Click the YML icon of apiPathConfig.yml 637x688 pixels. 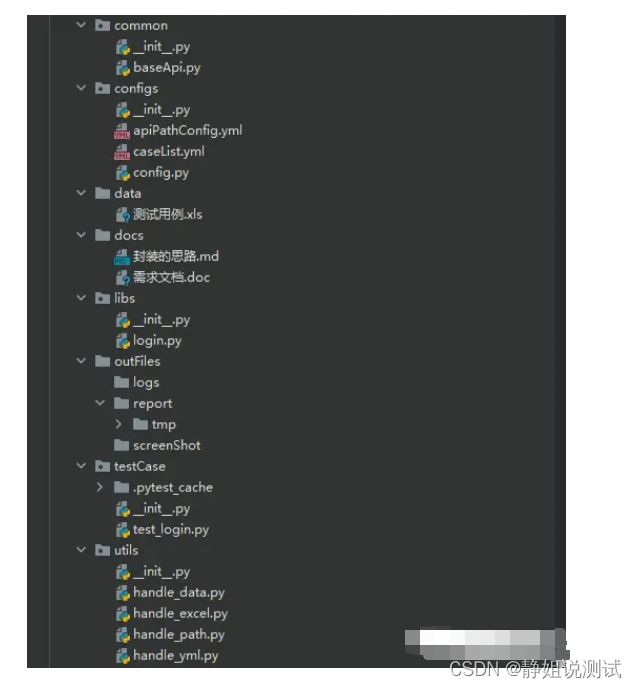point(122,131)
